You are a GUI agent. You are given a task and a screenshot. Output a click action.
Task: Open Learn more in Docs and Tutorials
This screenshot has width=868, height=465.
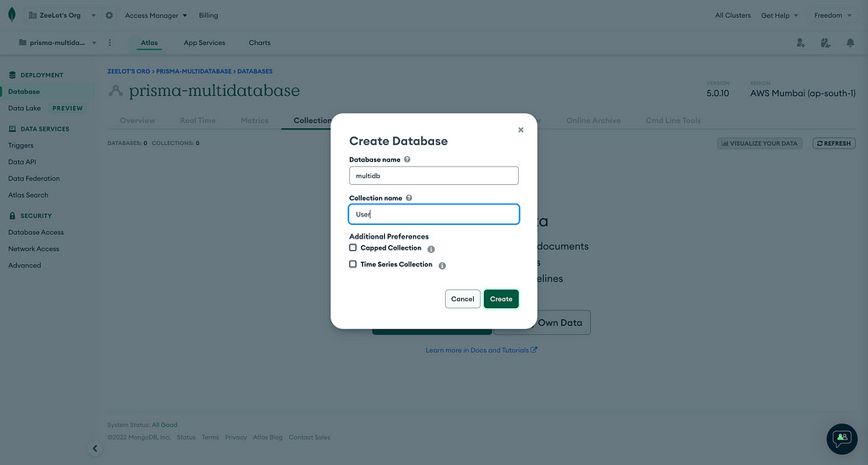[481, 350]
